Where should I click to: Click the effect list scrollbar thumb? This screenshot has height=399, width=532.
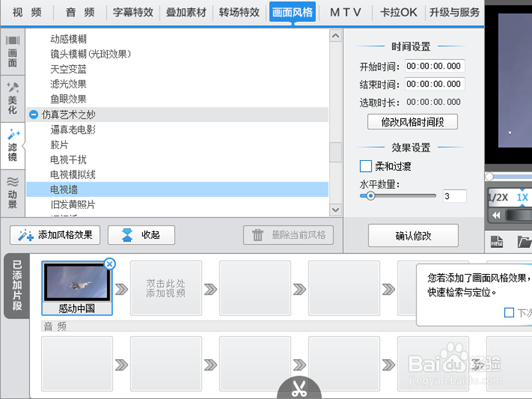tap(336, 152)
